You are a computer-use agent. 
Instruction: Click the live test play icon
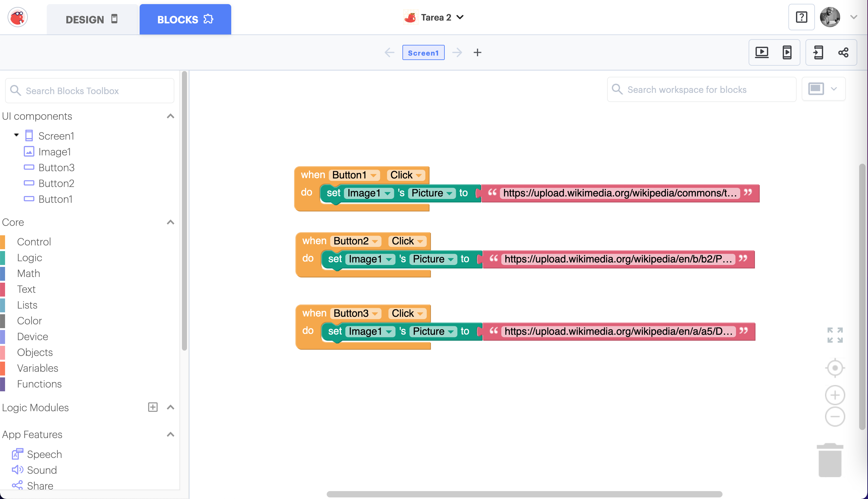point(762,52)
